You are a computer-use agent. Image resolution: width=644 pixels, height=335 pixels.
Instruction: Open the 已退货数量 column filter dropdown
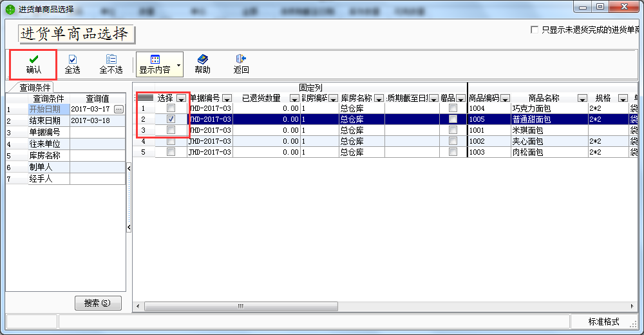click(x=294, y=98)
